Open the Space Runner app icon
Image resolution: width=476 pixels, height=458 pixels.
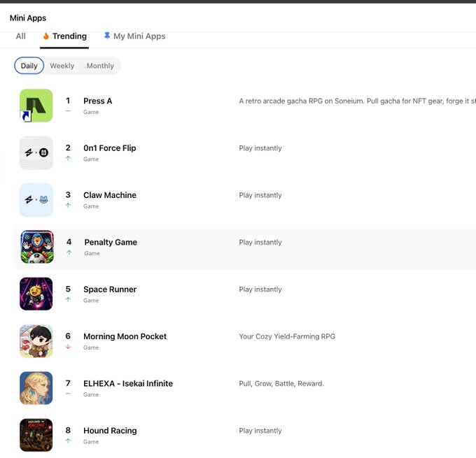point(36,294)
